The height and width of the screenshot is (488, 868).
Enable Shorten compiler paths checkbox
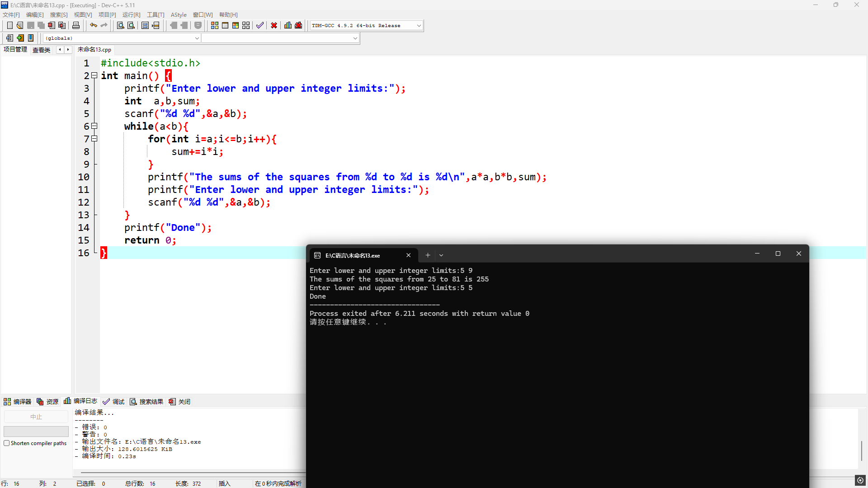(x=7, y=443)
